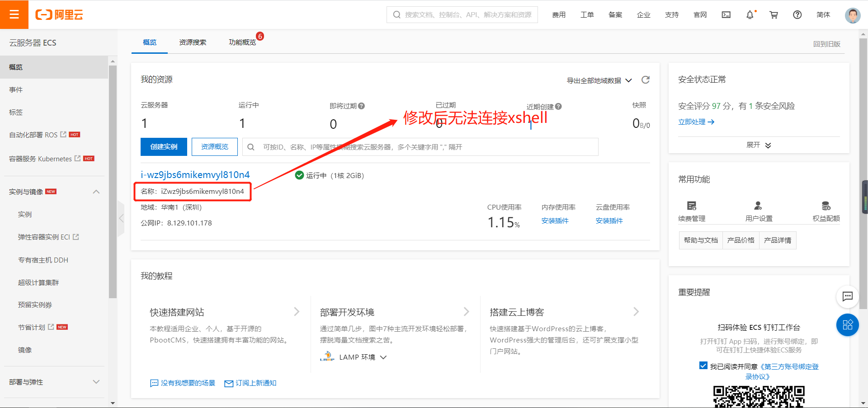The height and width of the screenshot is (408, 868).
Task: Open the blue QR grid floating button
Action: (848, 325)
